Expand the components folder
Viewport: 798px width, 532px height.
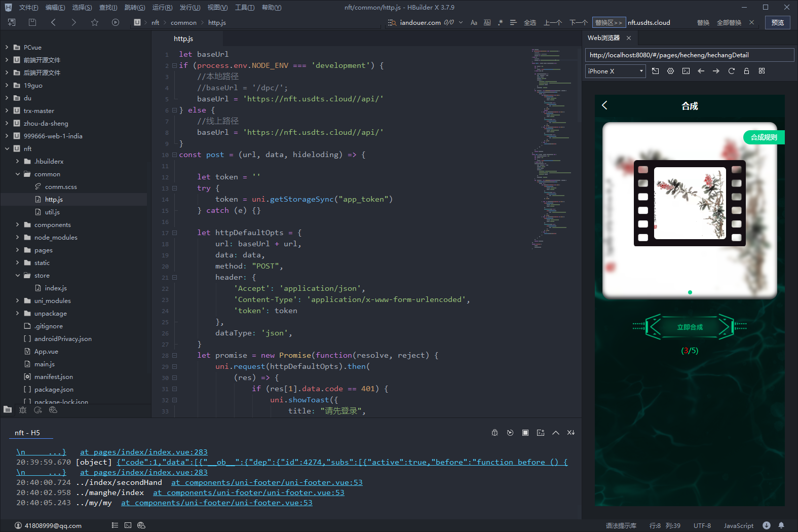17,224
